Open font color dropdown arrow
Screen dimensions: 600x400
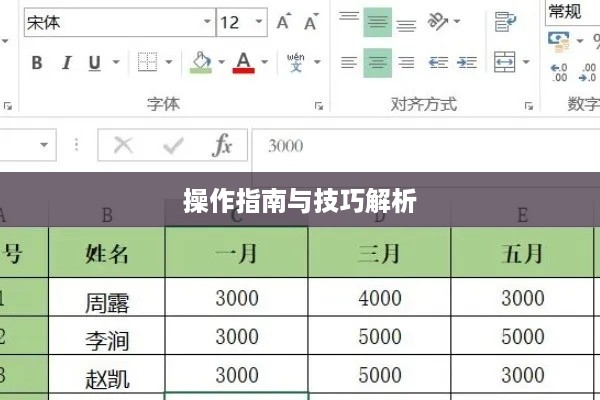point(264,62)
